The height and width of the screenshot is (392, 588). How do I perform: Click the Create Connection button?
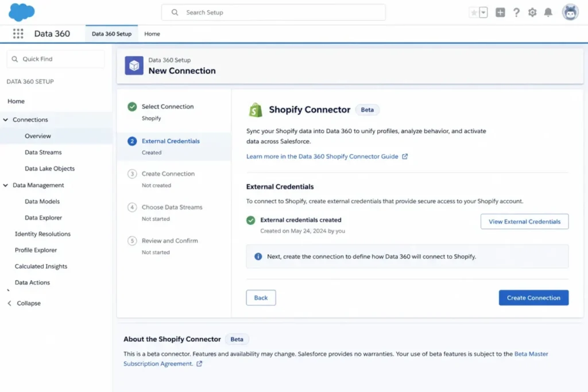pyautogui.click(x=533, y=297)
